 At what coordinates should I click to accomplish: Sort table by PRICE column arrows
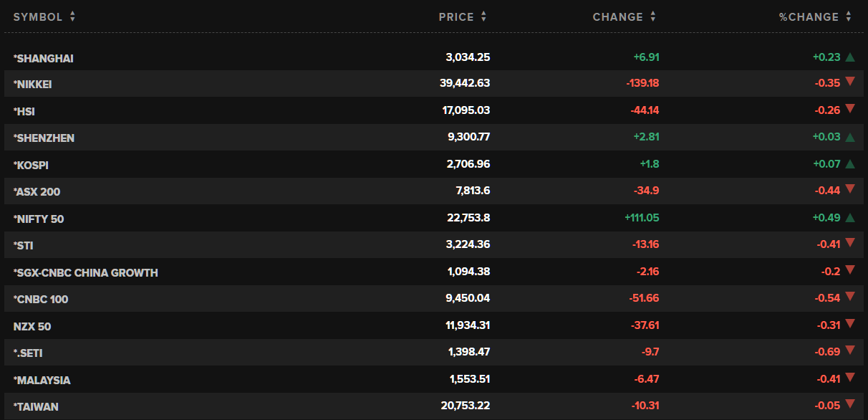483,16
